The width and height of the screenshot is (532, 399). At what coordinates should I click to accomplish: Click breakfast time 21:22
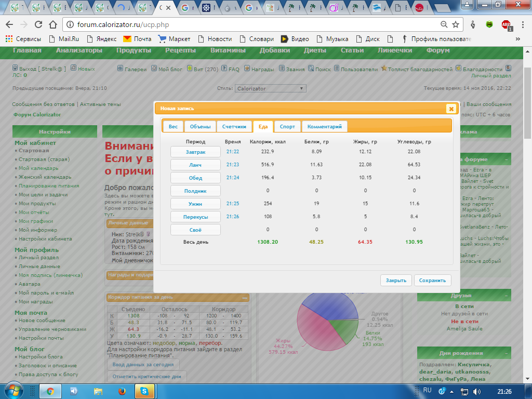pos(233,151)
